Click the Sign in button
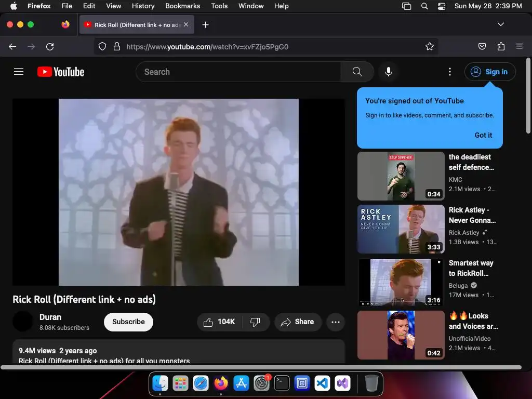 [490, 72]
